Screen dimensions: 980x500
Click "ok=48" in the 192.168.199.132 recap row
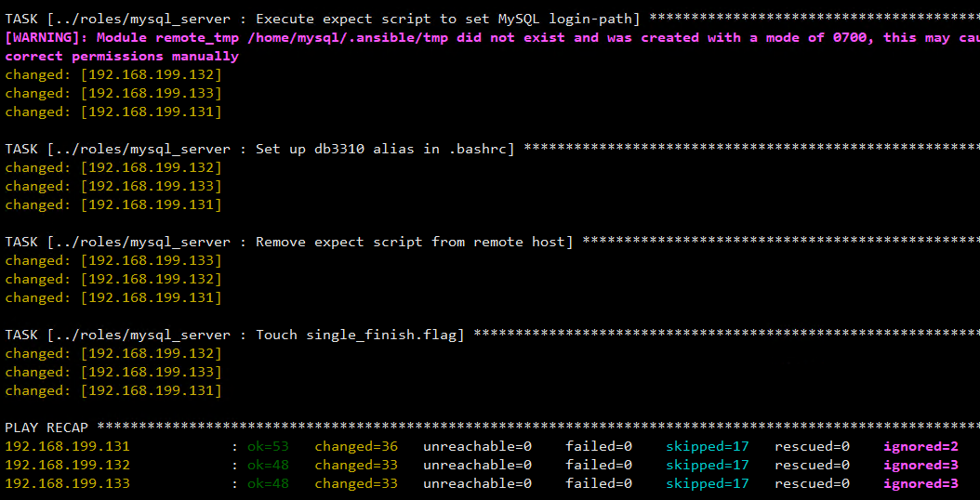[x=268, y=465]
